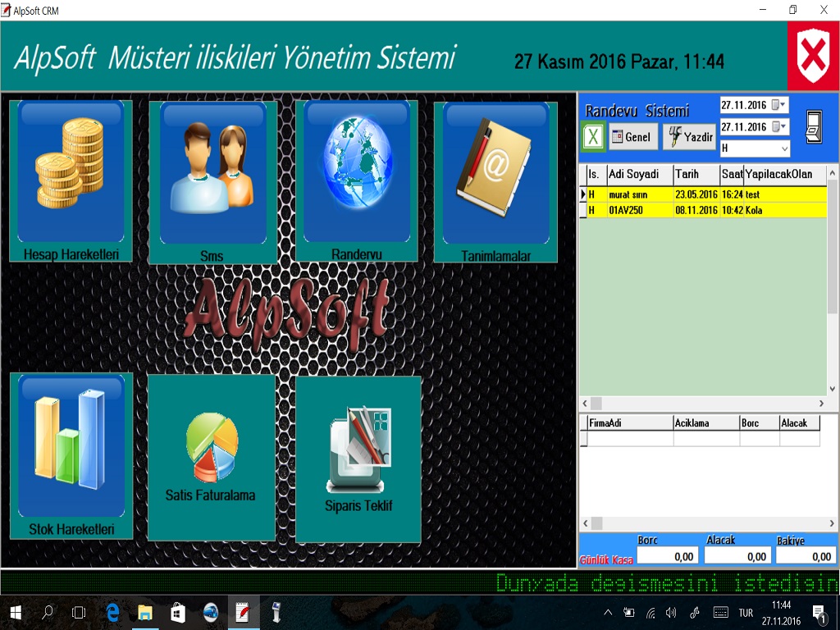Click the Aciklama column header

click(x=706, y=423)
